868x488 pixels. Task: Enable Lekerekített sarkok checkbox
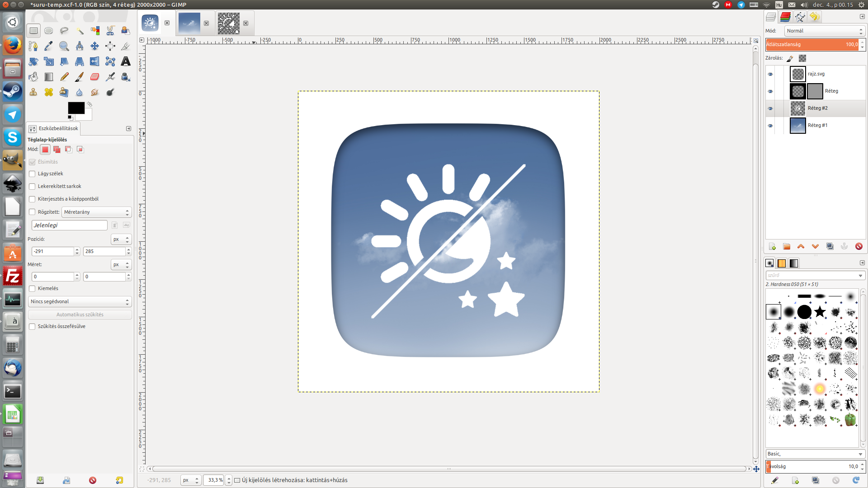(32, 187)
